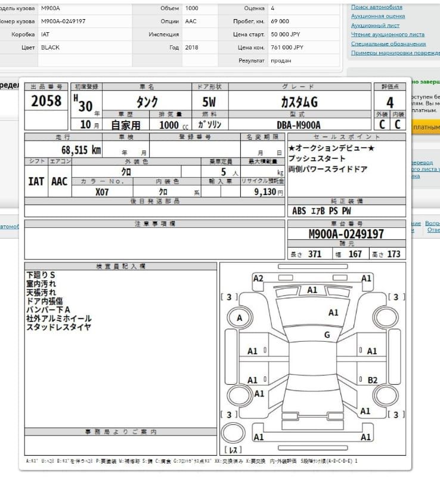Click the mileage 68,515 km field
This screenshot has height=504, width=440.
click(80, 150)
